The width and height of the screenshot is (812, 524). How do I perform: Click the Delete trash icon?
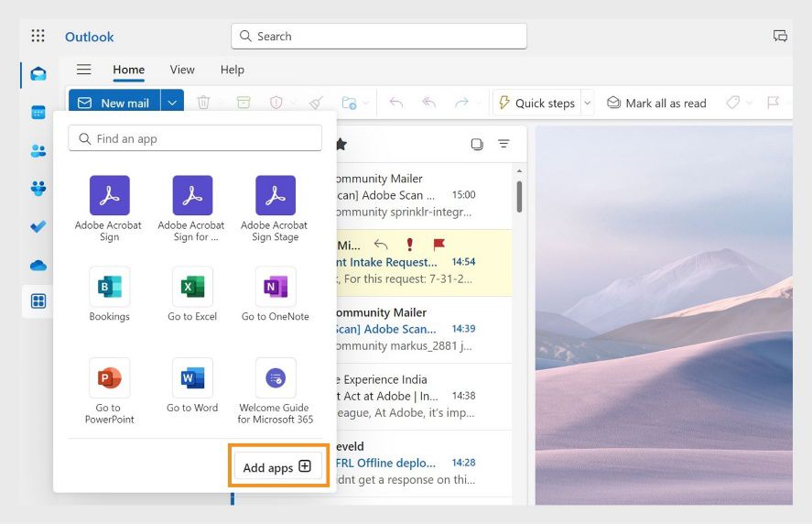click(203, 103)
